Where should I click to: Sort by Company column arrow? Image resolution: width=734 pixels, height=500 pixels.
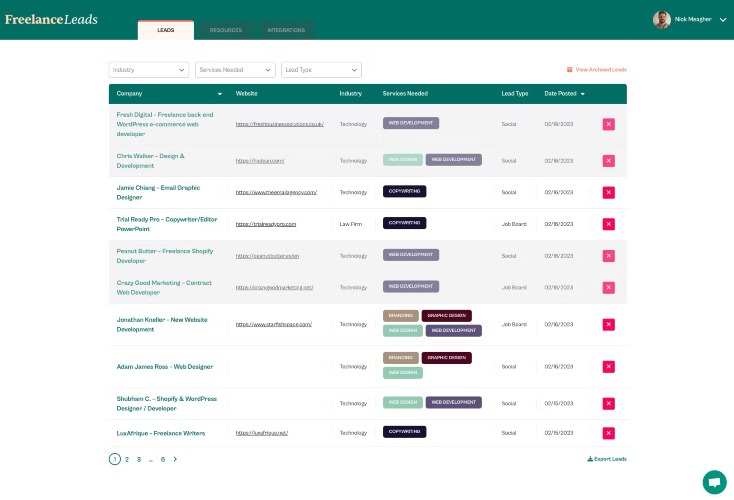220,94
